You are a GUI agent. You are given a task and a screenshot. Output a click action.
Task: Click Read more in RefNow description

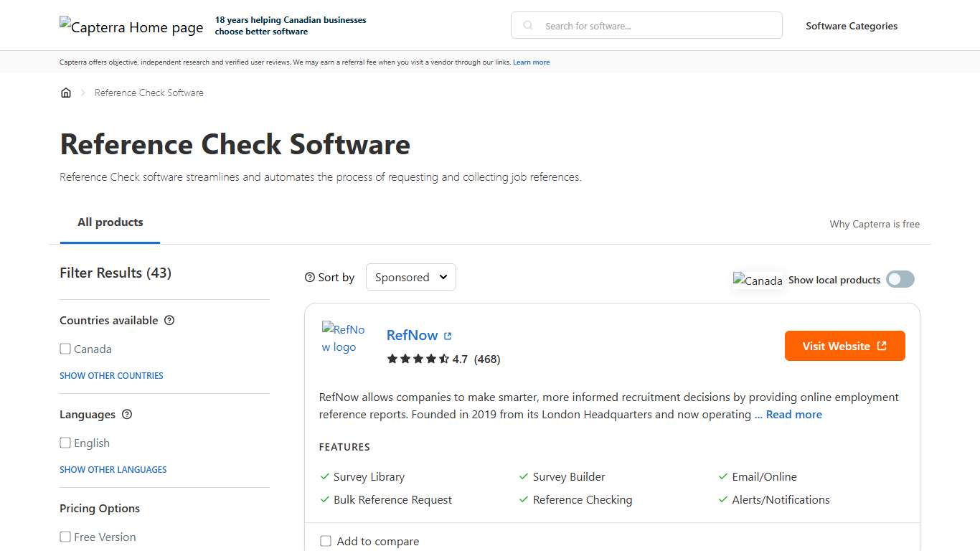(x=795, y=414)
